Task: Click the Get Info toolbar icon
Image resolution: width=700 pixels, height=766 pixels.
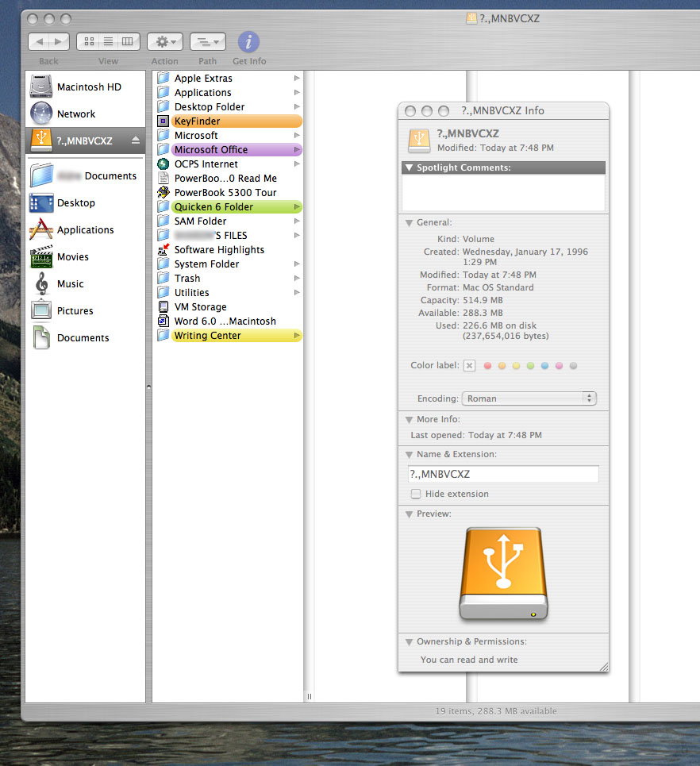Action: [x=248, y=42]
